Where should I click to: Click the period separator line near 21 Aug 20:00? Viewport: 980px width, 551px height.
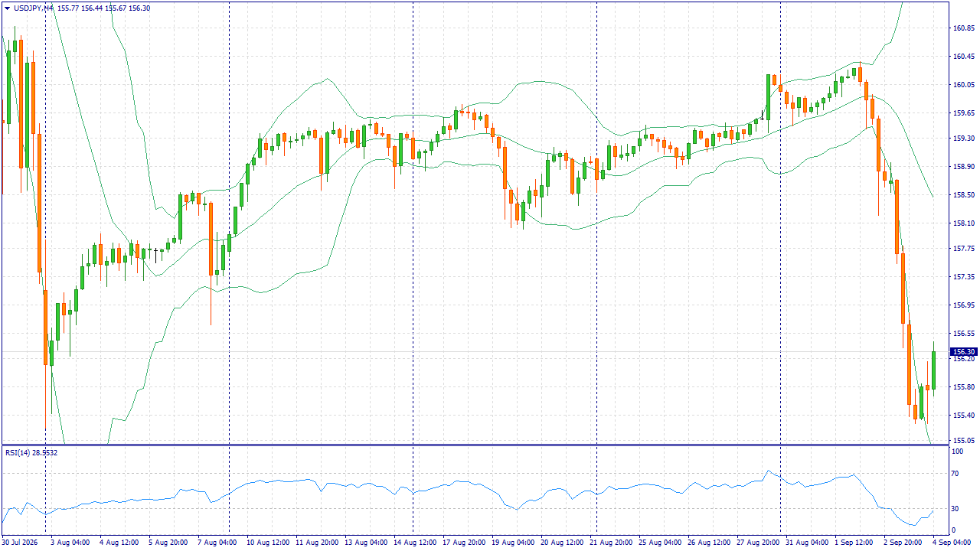[x=596, y=222]
